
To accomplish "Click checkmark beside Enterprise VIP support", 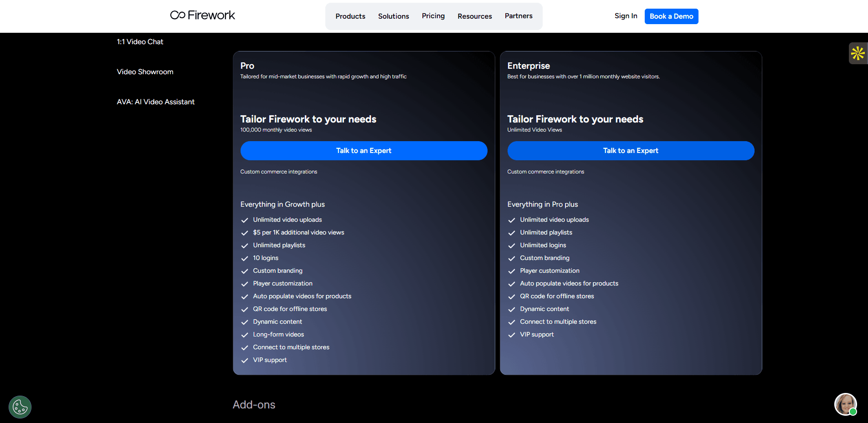I will pos(512,335).
